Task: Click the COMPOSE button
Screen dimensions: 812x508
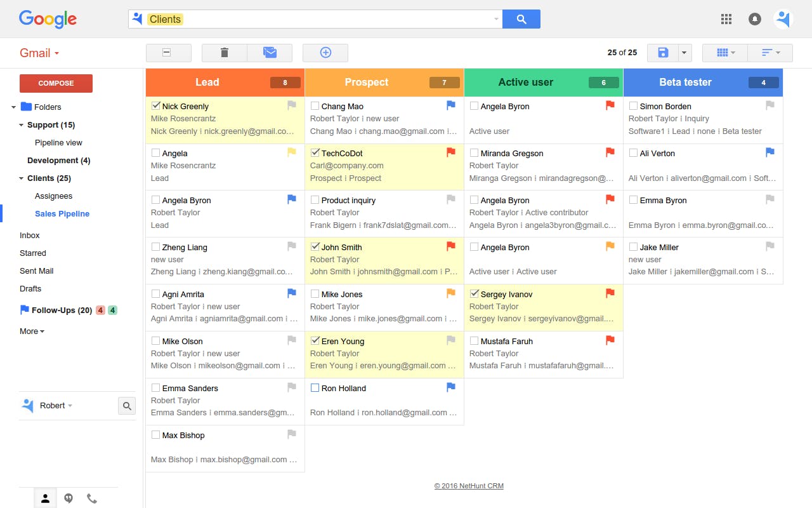Action: point(56,83)
